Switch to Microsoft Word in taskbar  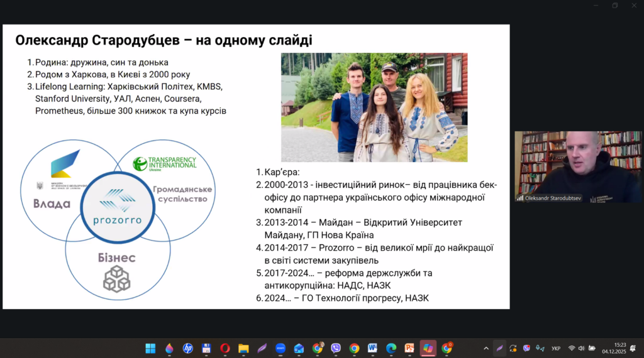[372, 348]
